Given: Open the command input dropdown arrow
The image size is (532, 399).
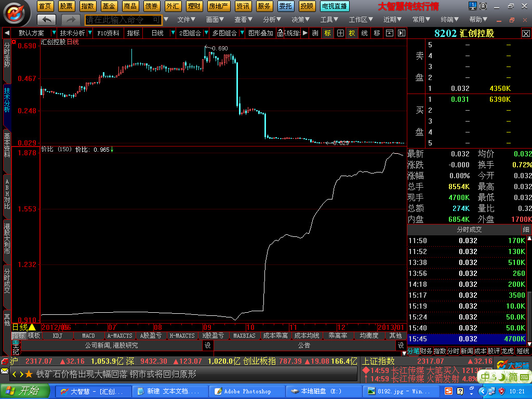Looking at the screenshot, I should point(166,20).
